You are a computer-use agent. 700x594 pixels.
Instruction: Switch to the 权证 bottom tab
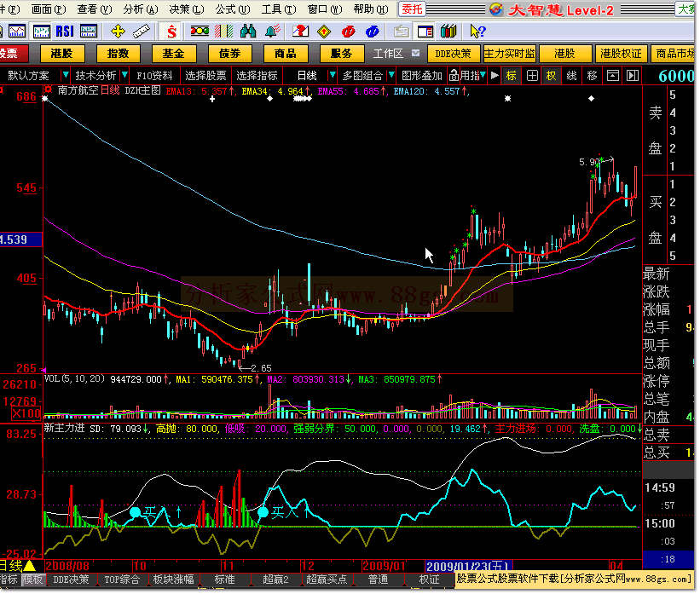pos(429,580)
